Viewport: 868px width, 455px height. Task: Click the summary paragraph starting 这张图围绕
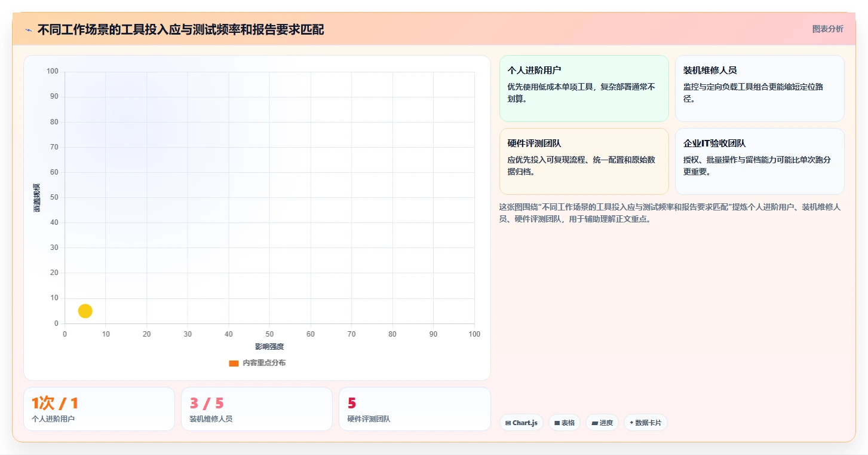point(670,213)
